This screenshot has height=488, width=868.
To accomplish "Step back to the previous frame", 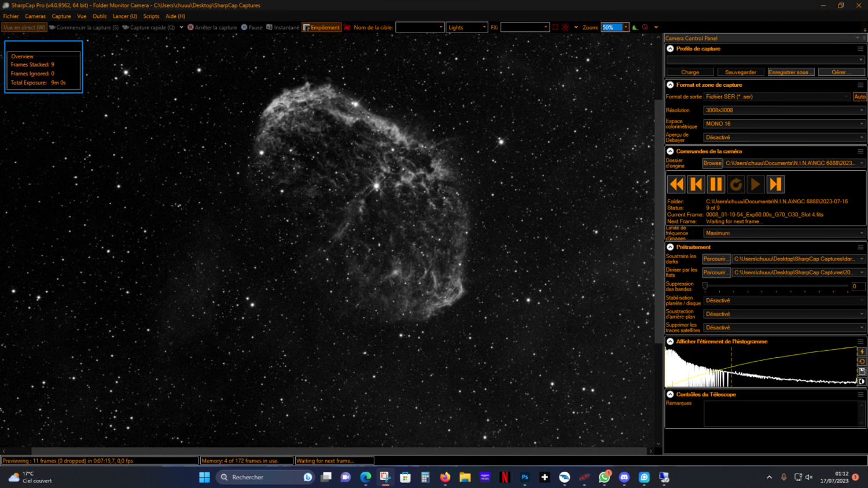I will (696, 184).
